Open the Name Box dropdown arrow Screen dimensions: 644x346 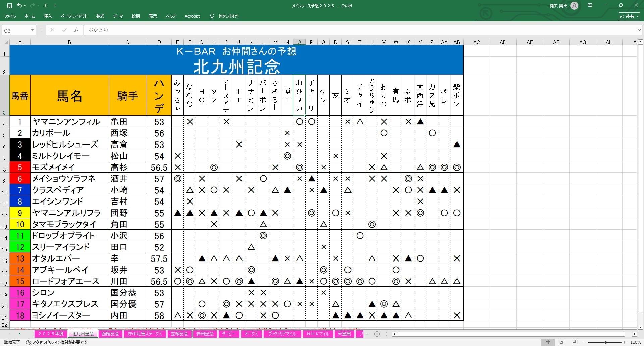[32, 30]
